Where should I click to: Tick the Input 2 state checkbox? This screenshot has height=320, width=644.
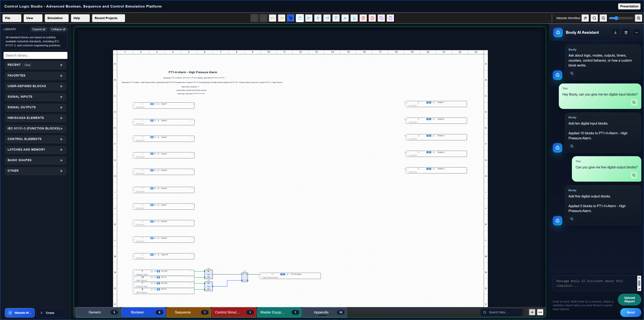(x=142, y=121)
